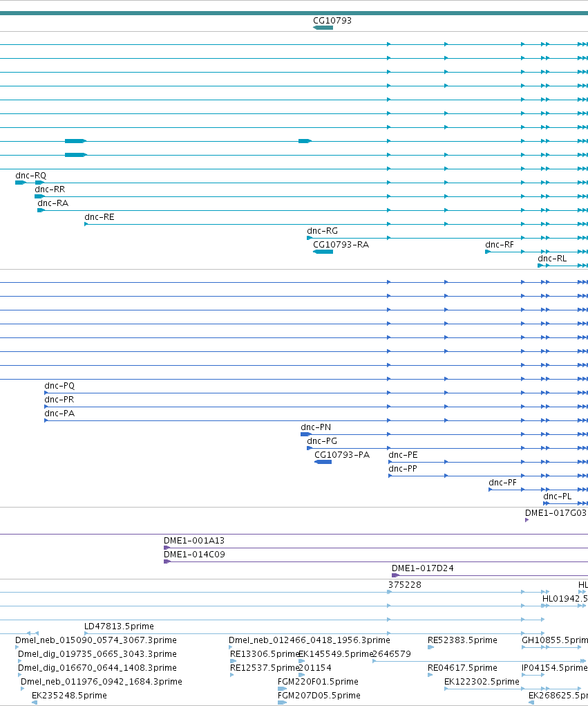The width and height of the screenshot is (588, 706).
Task: Click the dnc-RR starting exon block
Action: pyautogui.click(x=39, y=197)
